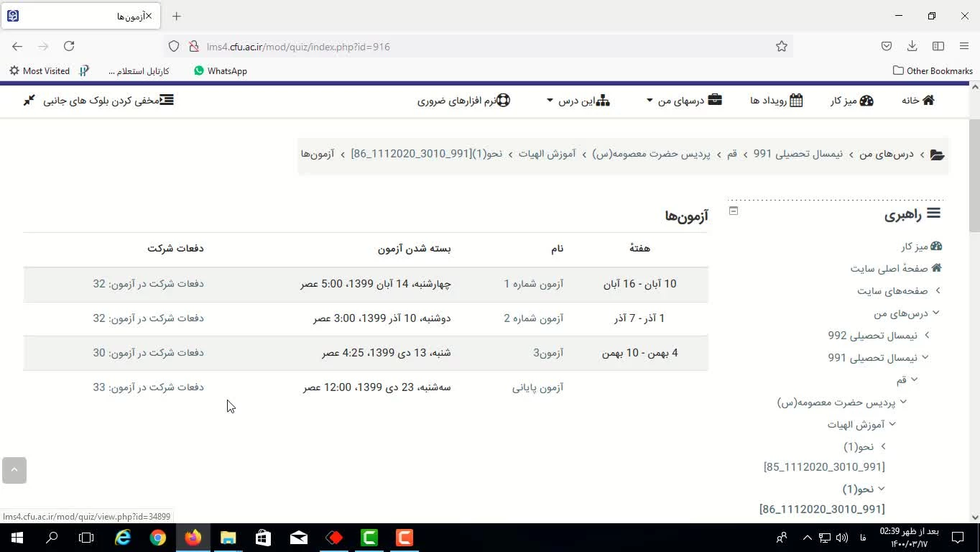The width and height of the screenshot is (980, 552).
Task: Expand نیمسال تحصیلی 992 tree node
Action: tap(927, 335)
